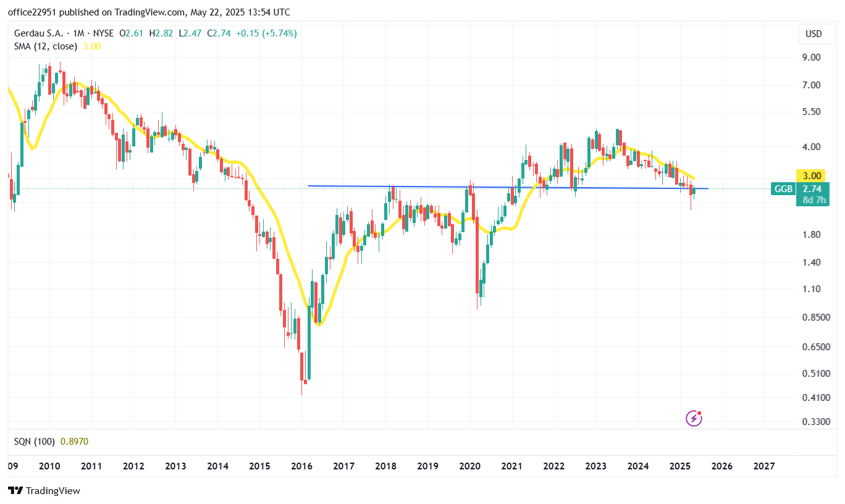The image size is (845, 504).
Task: Click the 0.8970 SQN value
Action: [74, 442]
